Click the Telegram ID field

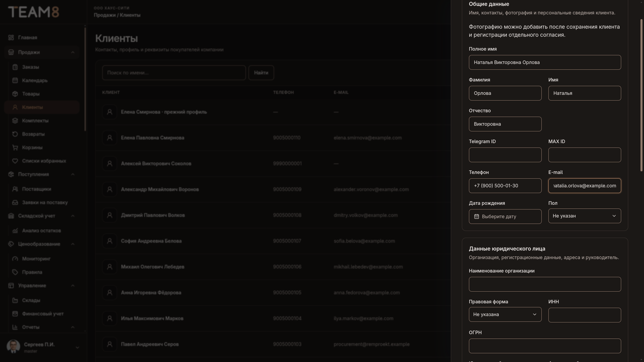505,155
